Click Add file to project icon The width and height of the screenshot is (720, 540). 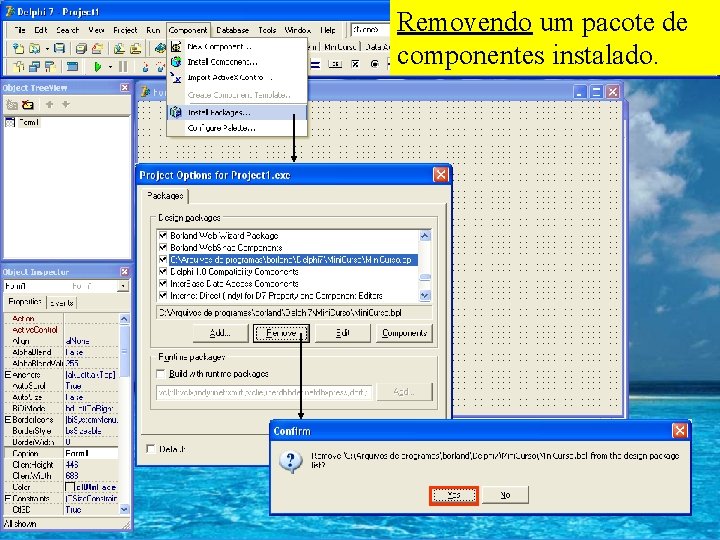point(119,48)
